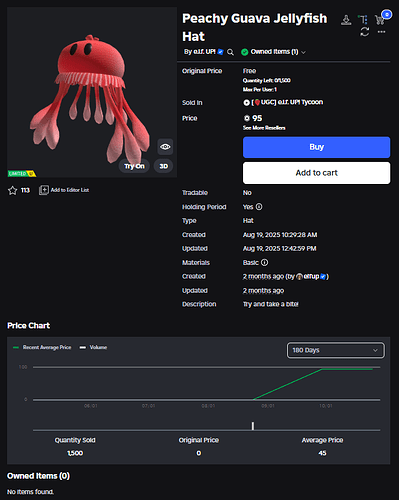The width and height of the screenshot is (399, 500).
Task: Toggle Recent Average Price legend entry
Action: 42,347
